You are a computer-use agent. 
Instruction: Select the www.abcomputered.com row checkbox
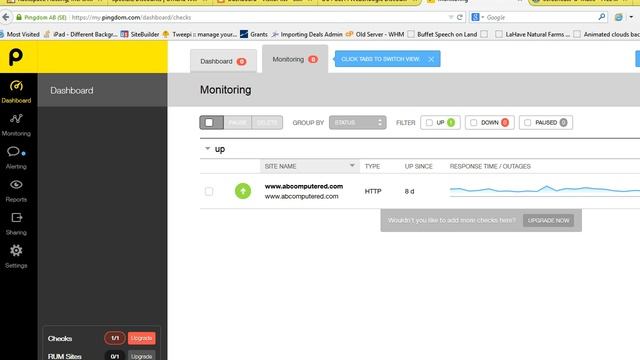pos(209,191)
